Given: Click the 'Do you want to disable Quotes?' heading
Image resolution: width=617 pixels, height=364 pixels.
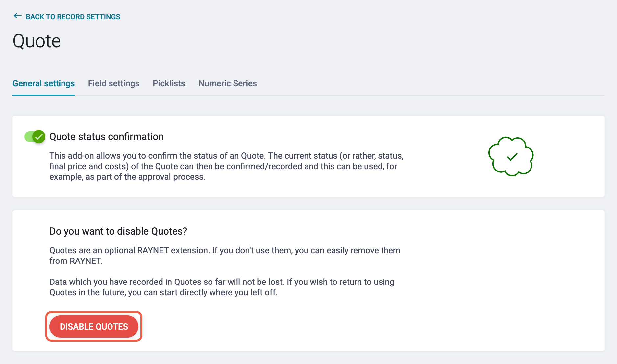Looking at the screenshot, I should (x=118, y=231).
